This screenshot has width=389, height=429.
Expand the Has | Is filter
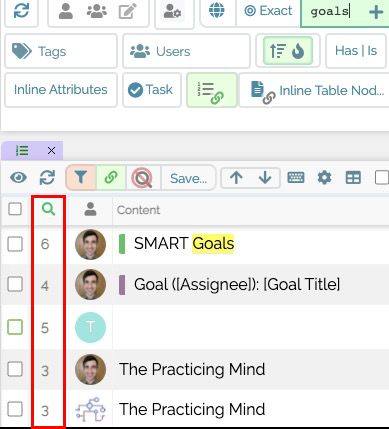tap(356, 51)
